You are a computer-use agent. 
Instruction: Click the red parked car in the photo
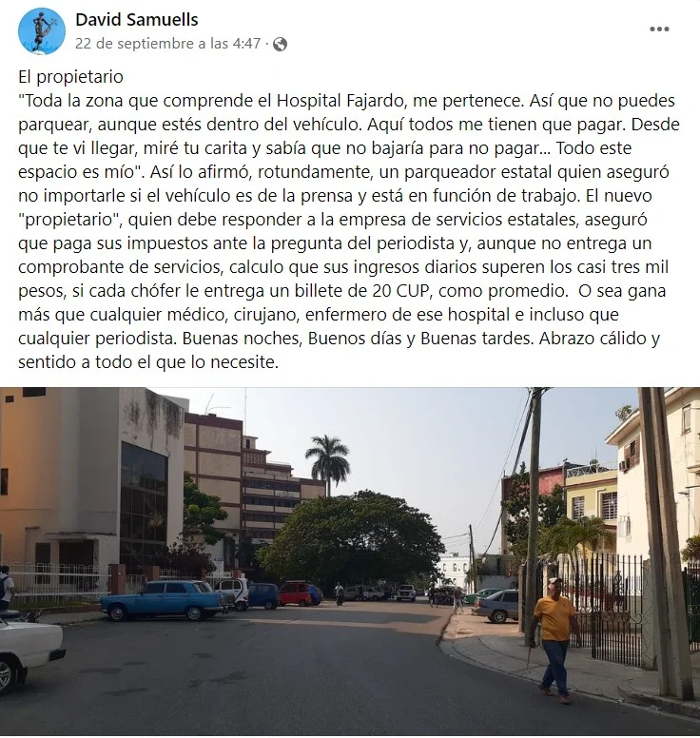pos(296,594)
